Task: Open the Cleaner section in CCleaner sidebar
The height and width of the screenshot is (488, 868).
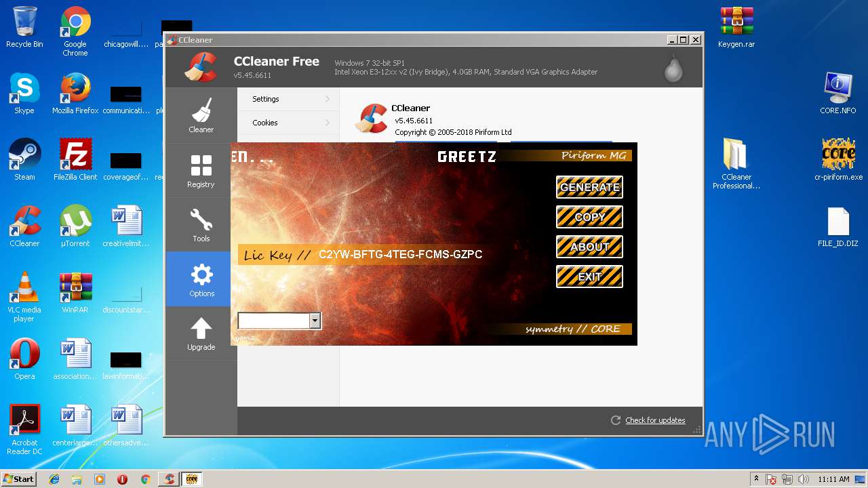Action: click(x=201, y=115)
